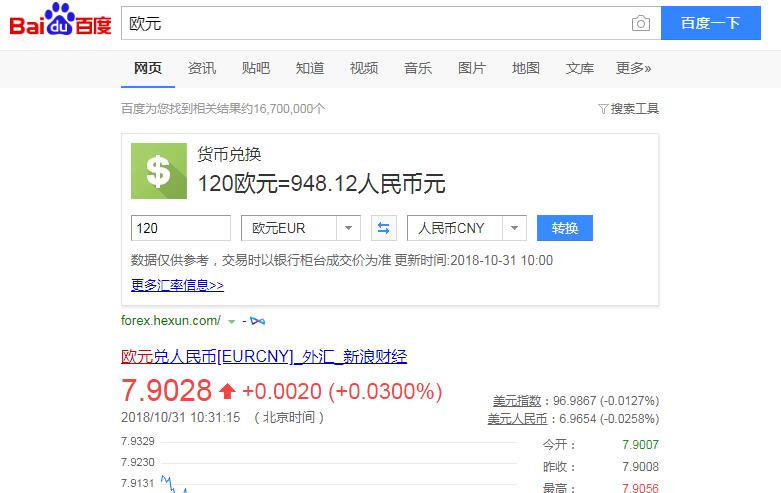
Task: Click the 货币兑换 heading
Action: (229, 154)
